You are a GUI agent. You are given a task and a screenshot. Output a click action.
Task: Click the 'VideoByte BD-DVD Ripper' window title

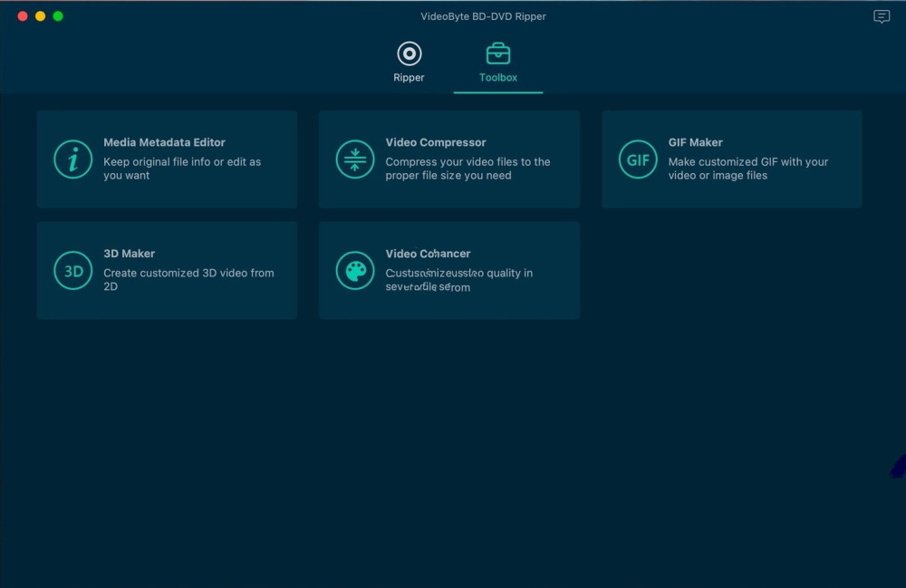[483, 16]
